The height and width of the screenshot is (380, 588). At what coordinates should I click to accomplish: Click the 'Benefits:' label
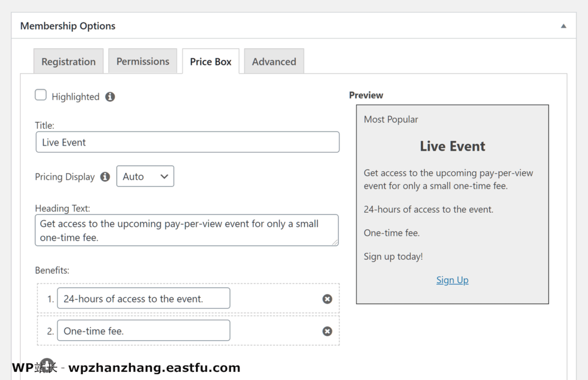coord(52,270)
